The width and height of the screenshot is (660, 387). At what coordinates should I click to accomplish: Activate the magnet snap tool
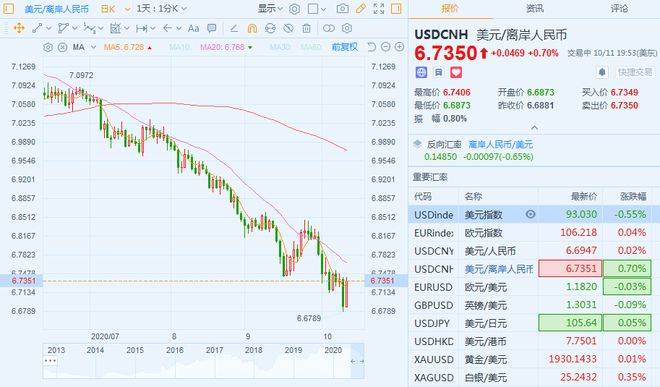(252, 29)
